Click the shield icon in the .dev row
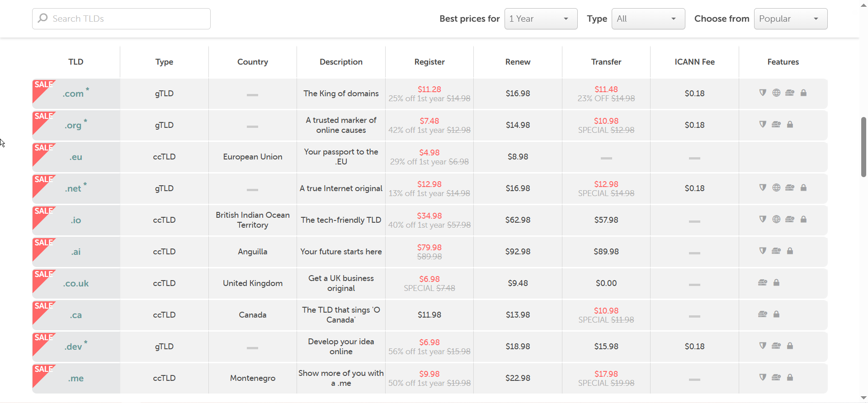This screenshot has height=403, width=868. tap(763, 346)
